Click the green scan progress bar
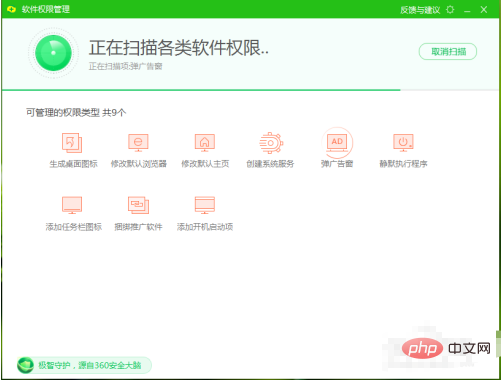The height and width of the screenshot is (381, 501). [201, 90]
